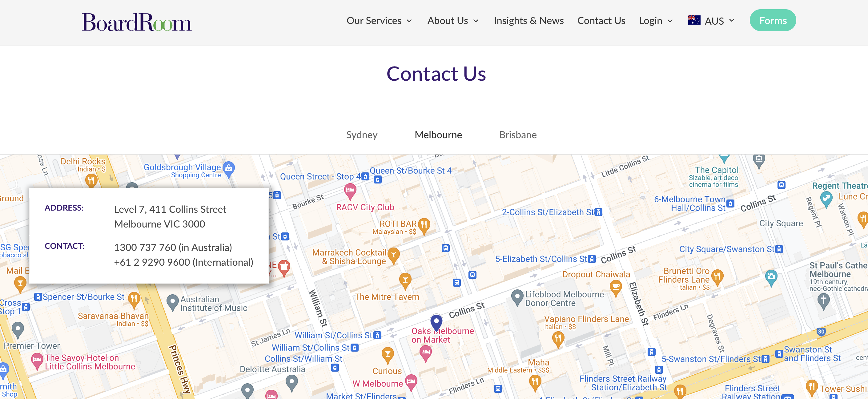
Task: Click the Spencer St/Bourke St tram stop icon
Action: pos(38,297)
